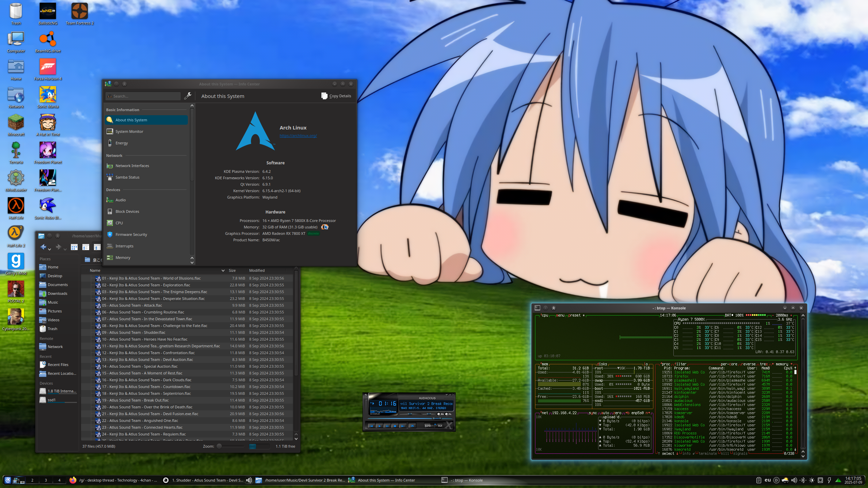
Task: Select CPU entry in Info Center sidebar
Action: [146, 223]
